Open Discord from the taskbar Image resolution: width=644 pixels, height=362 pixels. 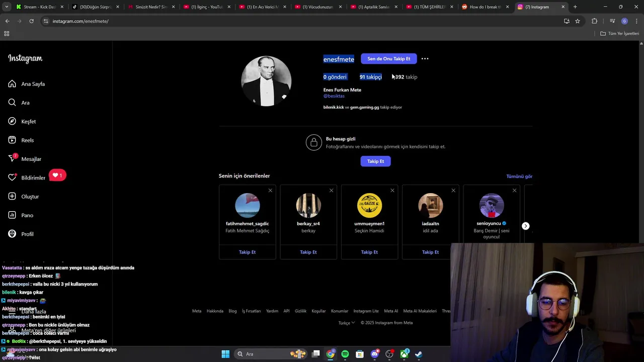[x=374, y=354]
